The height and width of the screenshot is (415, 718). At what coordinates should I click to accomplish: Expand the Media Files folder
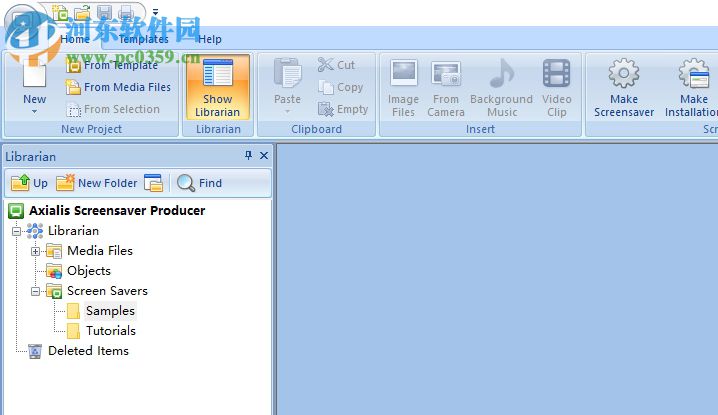tap(35, 251)
